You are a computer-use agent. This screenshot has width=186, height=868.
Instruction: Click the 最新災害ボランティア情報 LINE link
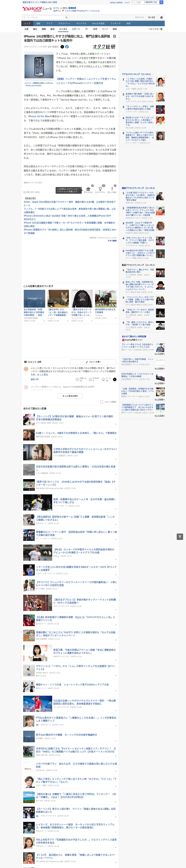pos(40,2)
